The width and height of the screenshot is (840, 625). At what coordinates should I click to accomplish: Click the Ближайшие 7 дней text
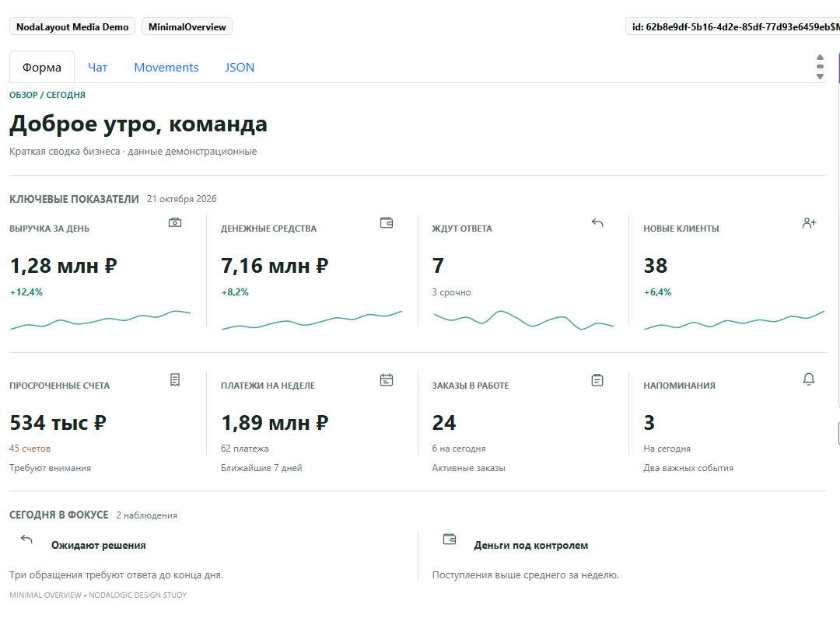pos(261,468)
